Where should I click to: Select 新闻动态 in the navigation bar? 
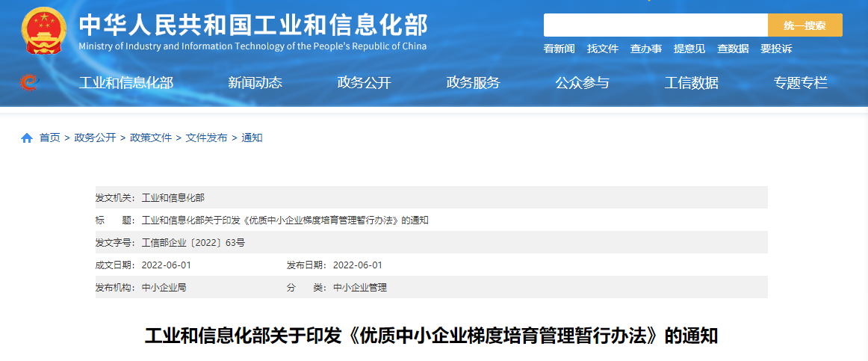tap(255, 83)
